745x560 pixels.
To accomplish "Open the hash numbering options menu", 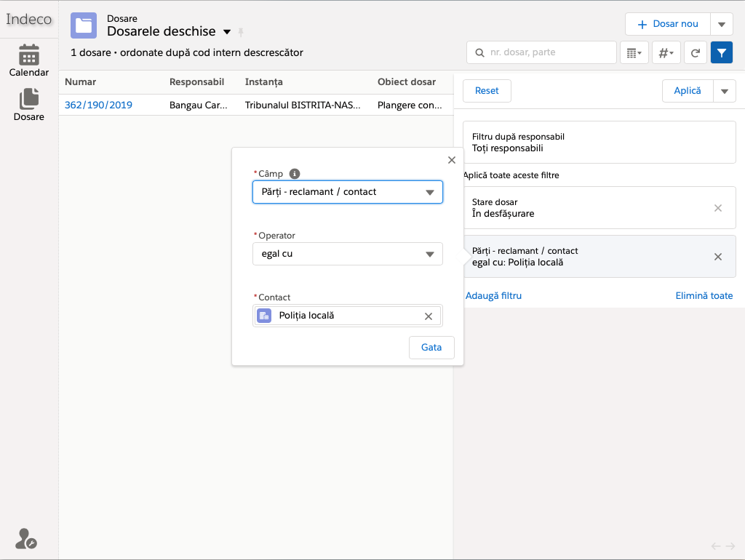I will (x=666, y=52).
